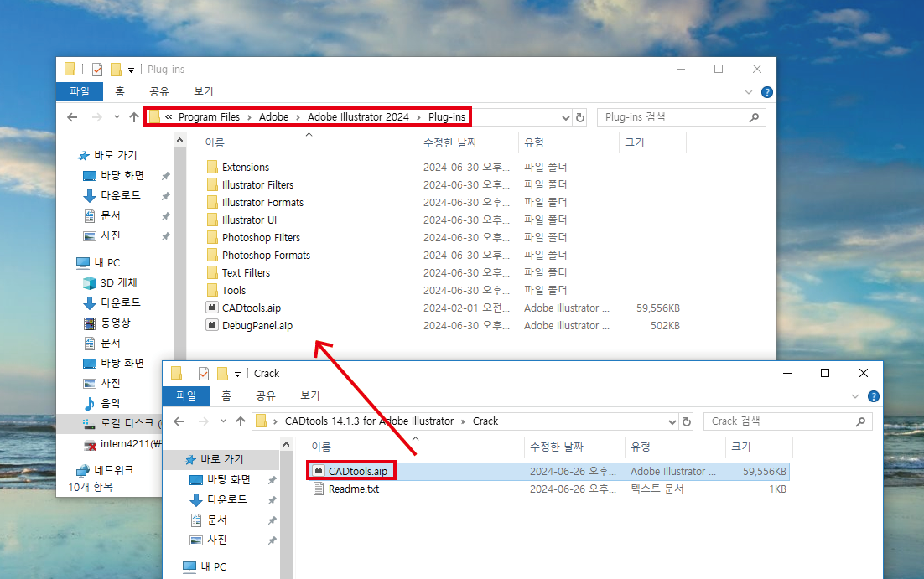Open the Extensions folder in Plug-ins window

(x=245, y=168)
